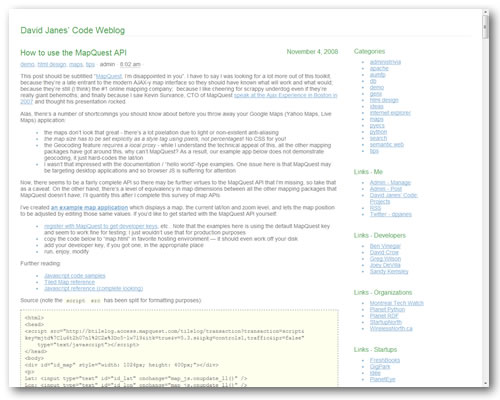Click the Links - Startups heading

click(375, 349)
